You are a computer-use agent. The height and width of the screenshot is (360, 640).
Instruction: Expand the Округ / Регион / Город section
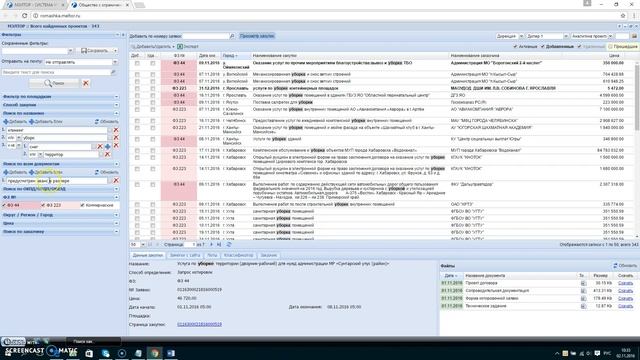pyautogui.click(x=116, y=215)
